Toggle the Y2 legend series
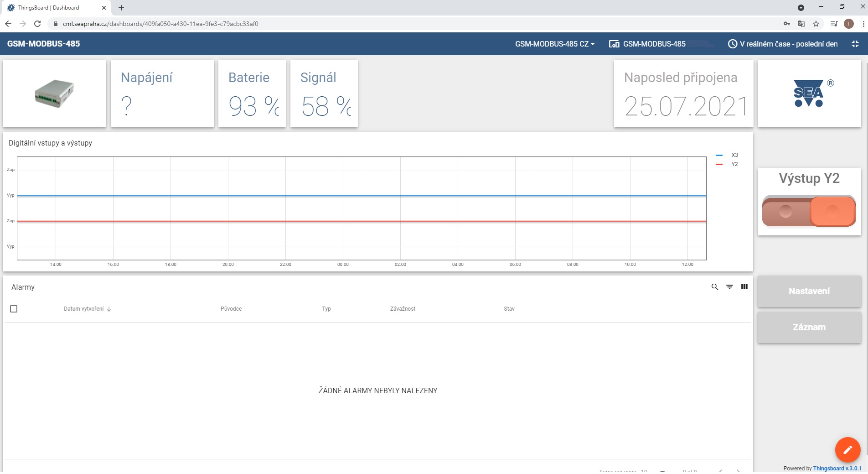 pos(727,164)
